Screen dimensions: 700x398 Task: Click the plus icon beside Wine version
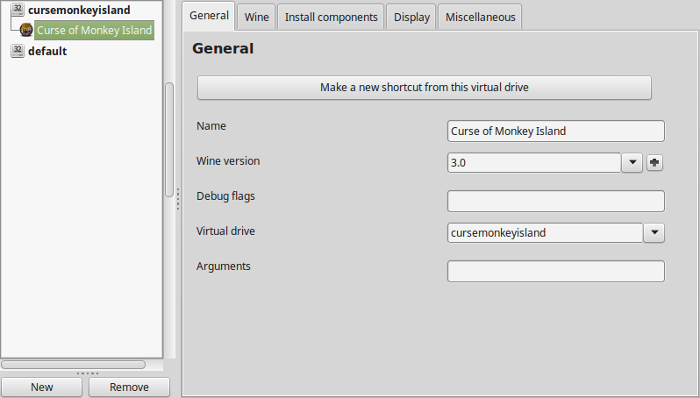(654, 162)
